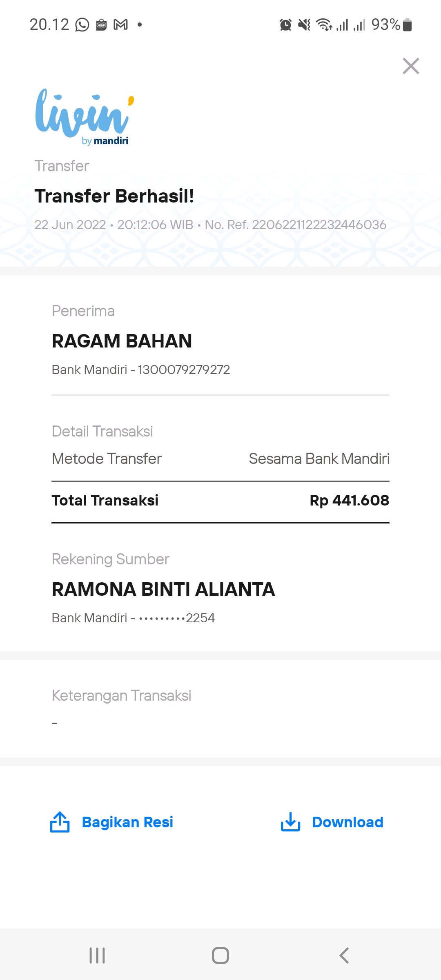
Task: Tap the Total Transaksi amount Rp 441.608
Action: [x=350, y=501]
